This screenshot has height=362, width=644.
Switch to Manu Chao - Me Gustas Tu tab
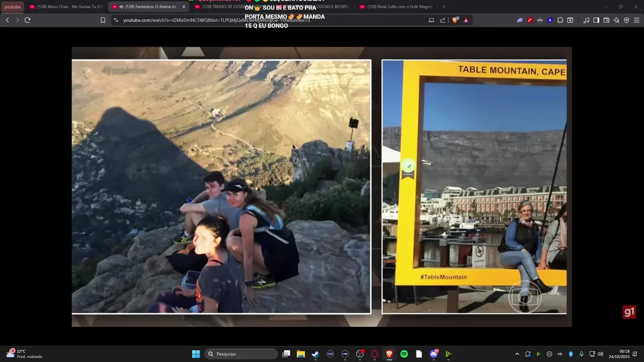pyautogui.click(x=66, y=7)
